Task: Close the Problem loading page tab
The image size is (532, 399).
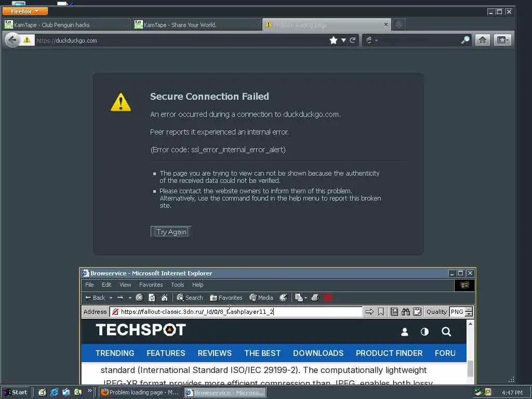Action: [x=385, y=24]
